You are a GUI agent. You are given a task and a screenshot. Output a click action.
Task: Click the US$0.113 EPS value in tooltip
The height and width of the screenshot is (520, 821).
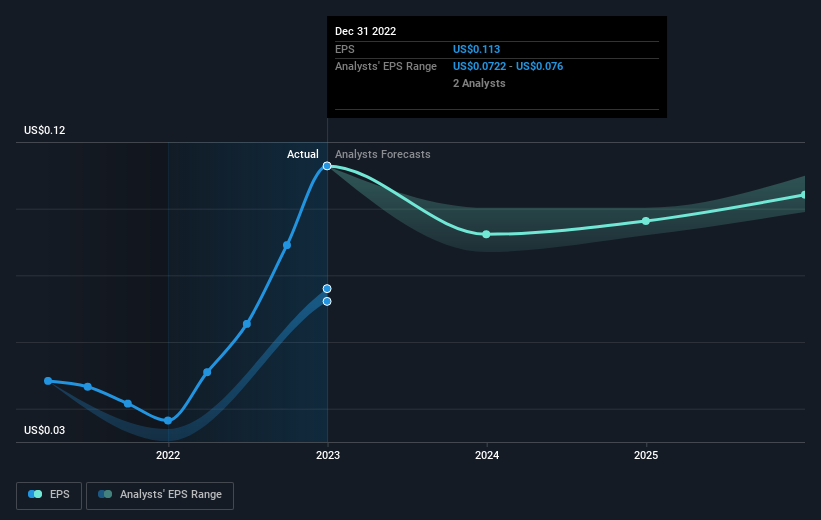point(476,49)
